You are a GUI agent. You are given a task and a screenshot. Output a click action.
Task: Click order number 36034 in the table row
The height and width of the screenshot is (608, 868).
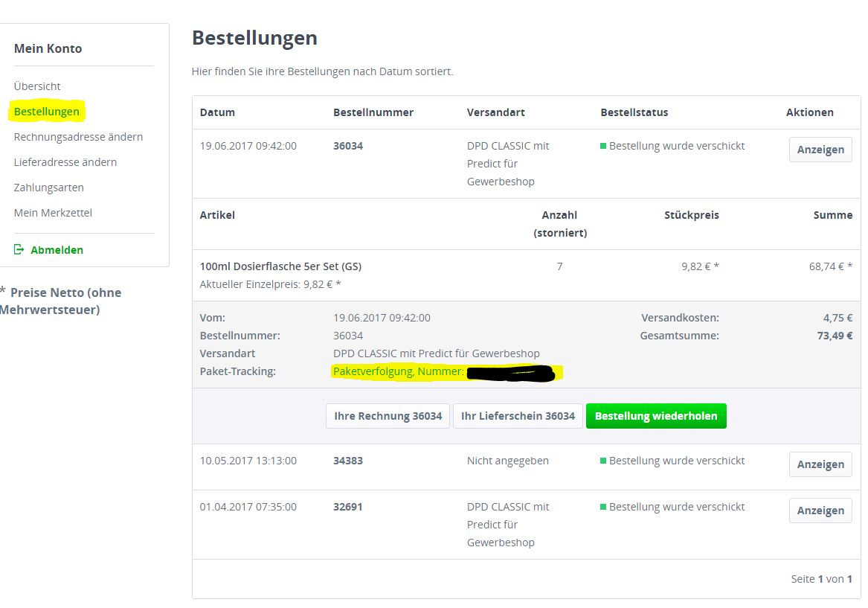(348, 146)
